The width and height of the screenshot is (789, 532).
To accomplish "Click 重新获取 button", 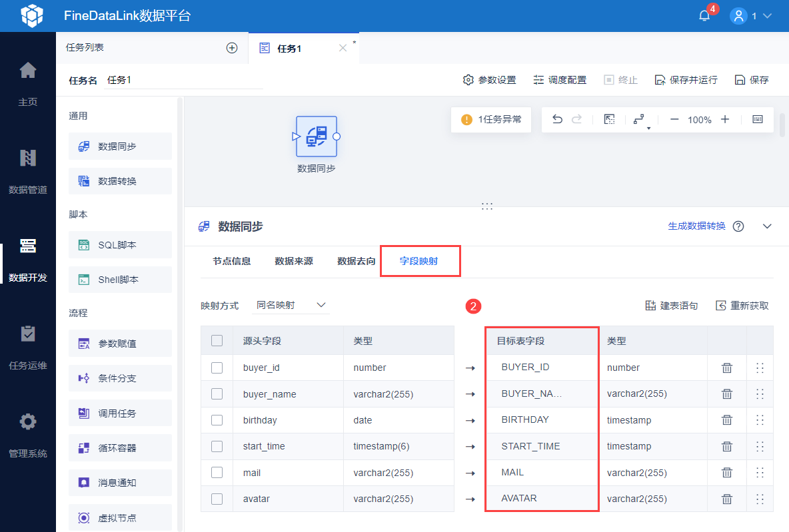I will (x=742, y=306).
